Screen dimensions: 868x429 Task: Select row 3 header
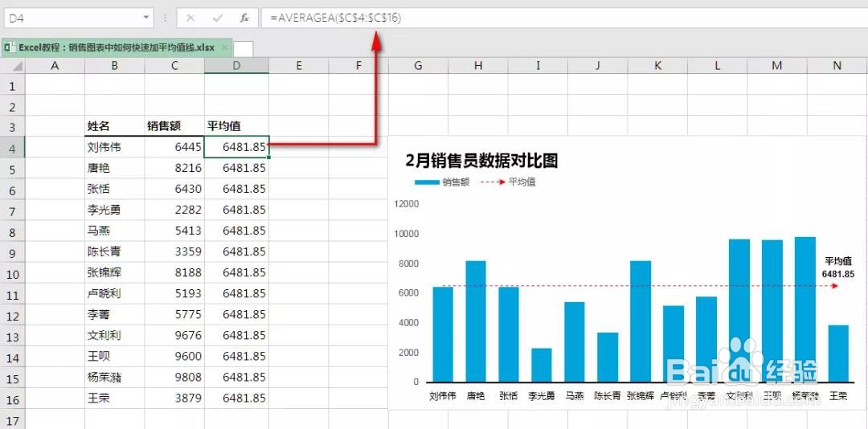coord(13,127)
